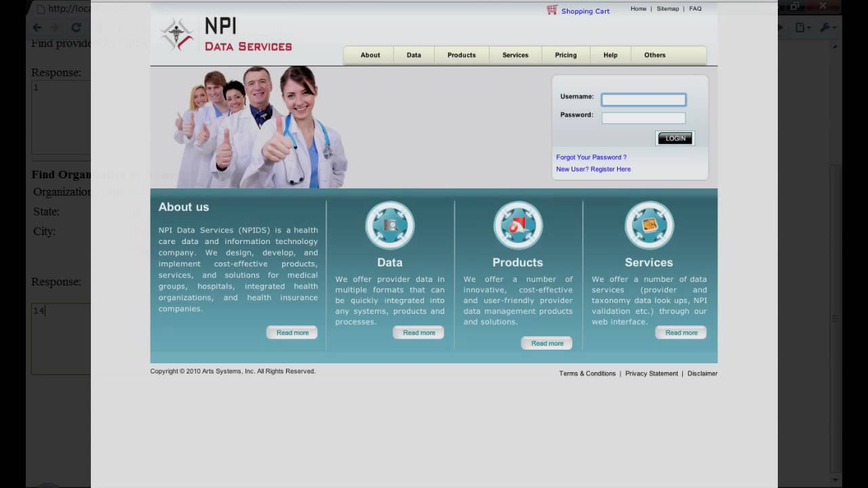Screen dimensions: 868x488
Task: Click Read more under Data
Action: [x=419, y=333]
